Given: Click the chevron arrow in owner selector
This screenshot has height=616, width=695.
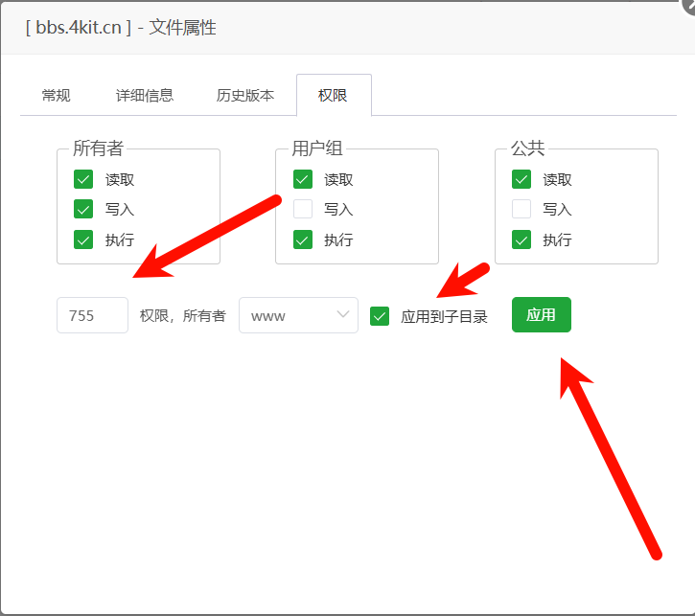Looking at the screenshot, I should pyautogui.click(x=343, y=315).
